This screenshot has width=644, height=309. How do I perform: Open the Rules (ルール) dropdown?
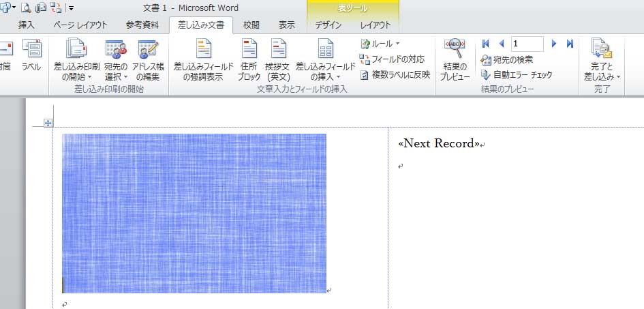tap(380, 44)
